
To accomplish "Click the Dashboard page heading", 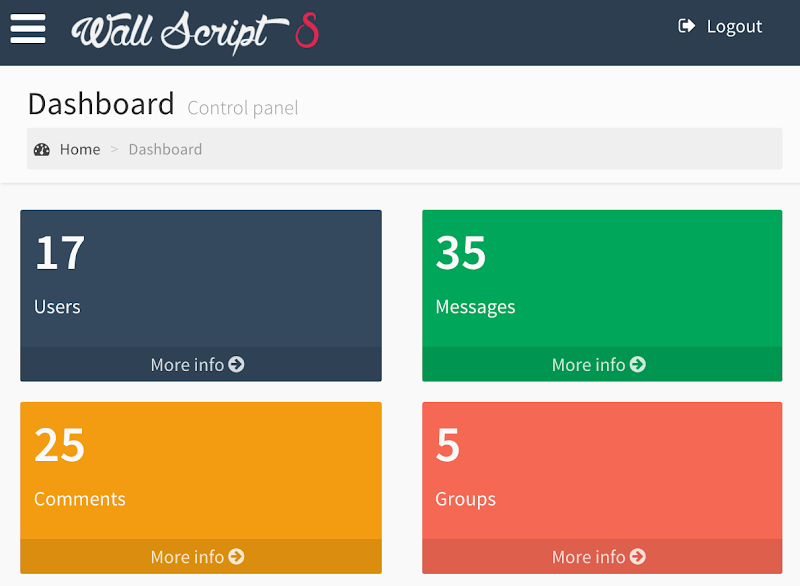I will (101, 104).
